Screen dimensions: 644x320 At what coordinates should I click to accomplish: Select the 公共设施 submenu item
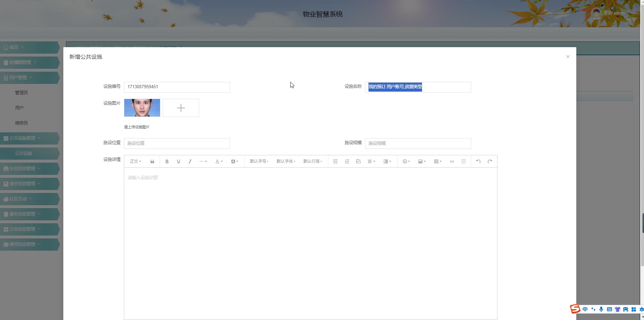coord(30,153)
